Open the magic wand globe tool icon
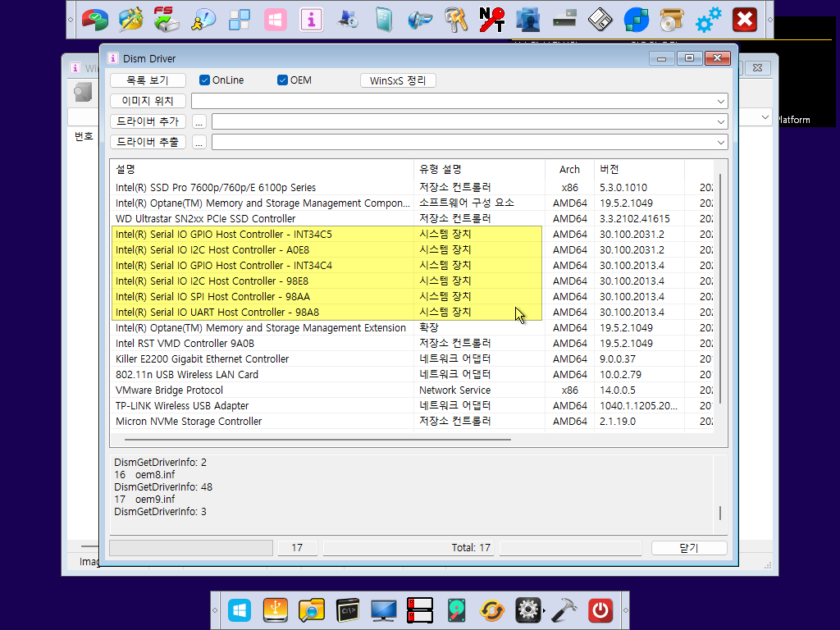The image size is (840, 630). pos(130,20)
